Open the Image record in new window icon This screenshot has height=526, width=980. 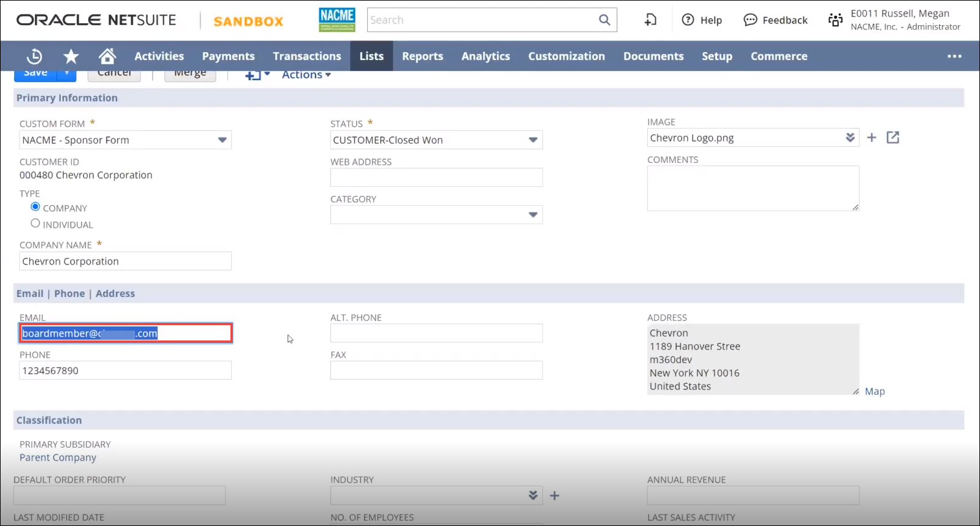pyautogui.click(x=893, y=138)
